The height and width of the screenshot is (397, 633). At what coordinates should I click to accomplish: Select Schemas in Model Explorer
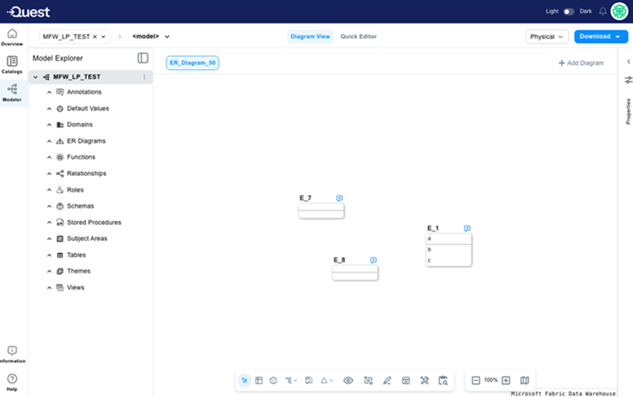click(x=80, y=206)
